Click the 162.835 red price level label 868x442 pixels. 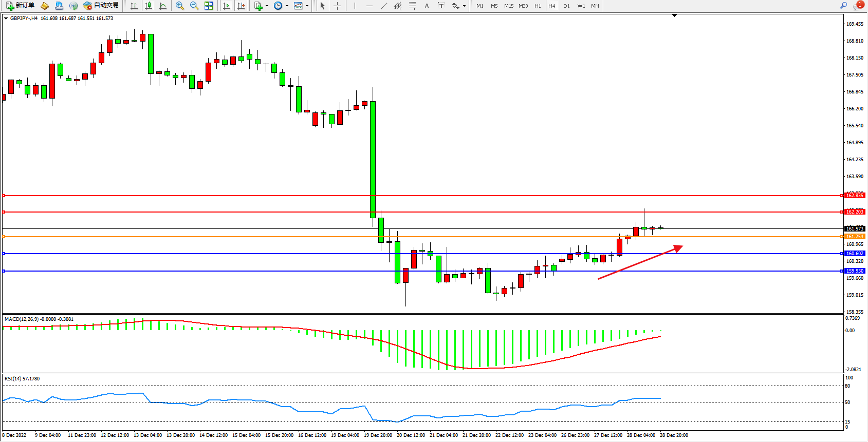[855, 196]
